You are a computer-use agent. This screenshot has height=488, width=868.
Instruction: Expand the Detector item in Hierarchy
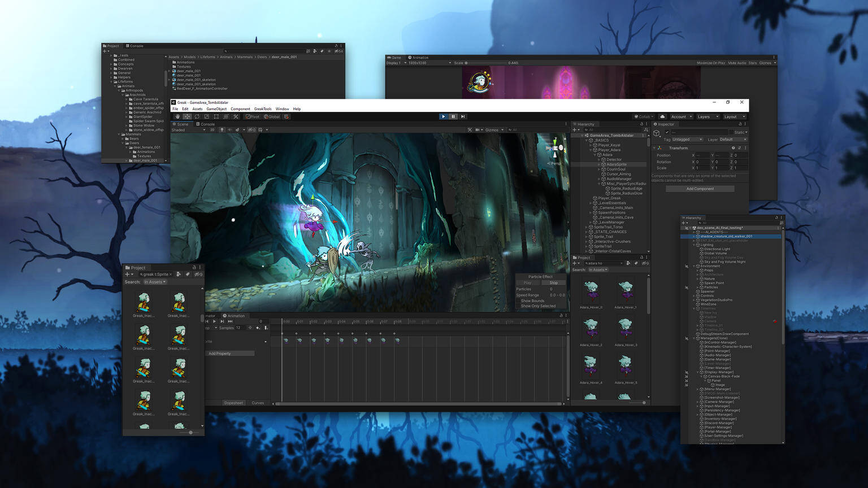599,160
